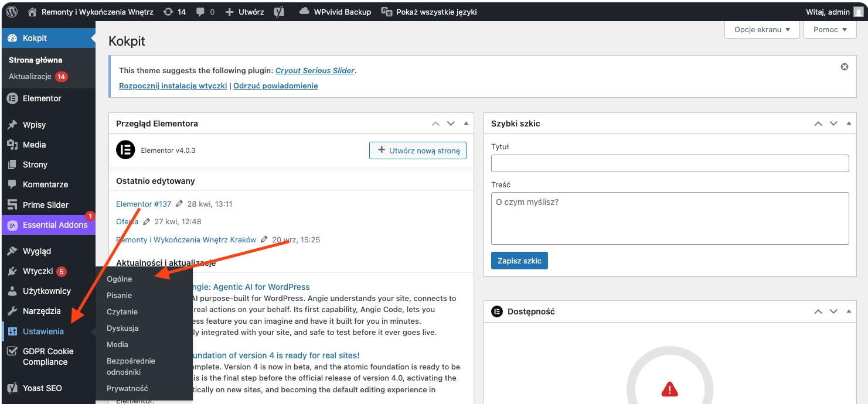Click Odrzuć powiadomienie link
Screen dimensions: 868x404
coord(275,85)
